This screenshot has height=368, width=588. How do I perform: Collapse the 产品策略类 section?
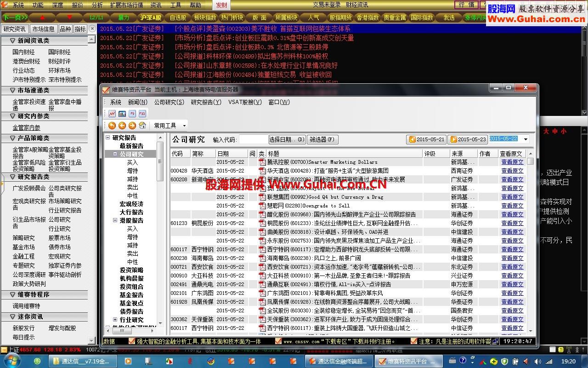click(12, 138)
